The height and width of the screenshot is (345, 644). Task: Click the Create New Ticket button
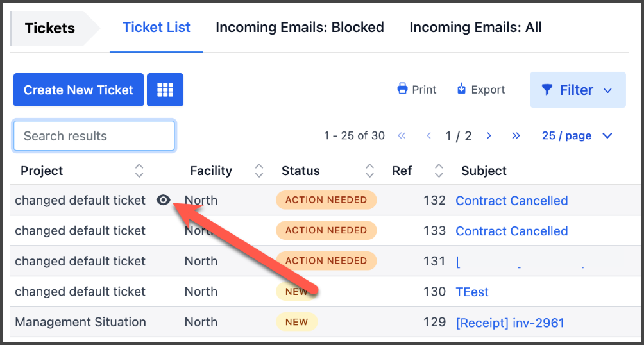(x=78, y=90)
